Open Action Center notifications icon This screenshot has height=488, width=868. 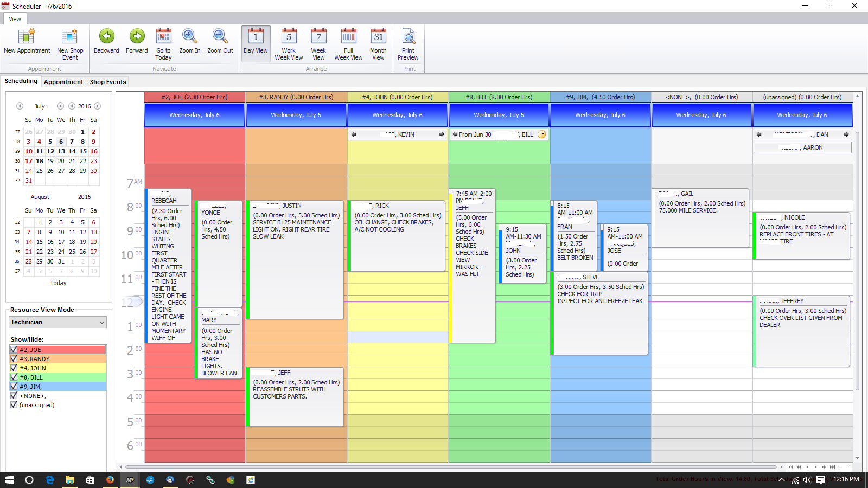click(821, 480)
